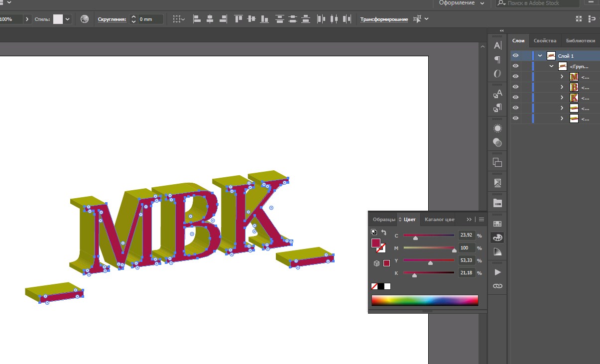Open the Gradient panel icon in the dock

pos(497,252)
